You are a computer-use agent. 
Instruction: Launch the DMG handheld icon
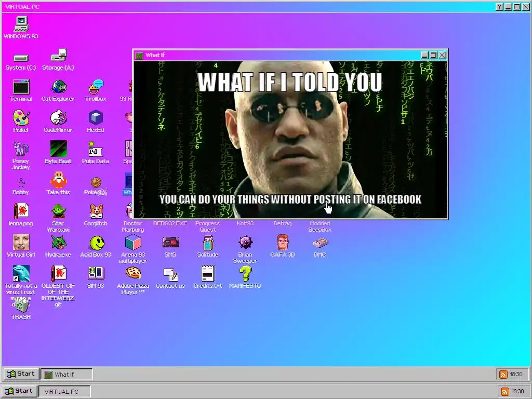(x=320, y=243)
